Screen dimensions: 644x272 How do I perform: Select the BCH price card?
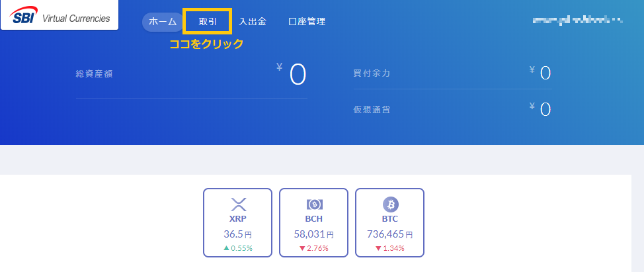tap(314, 222)
